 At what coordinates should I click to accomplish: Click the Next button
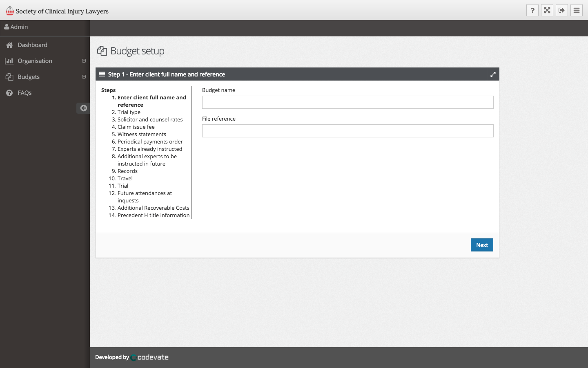tap(482, 245)
